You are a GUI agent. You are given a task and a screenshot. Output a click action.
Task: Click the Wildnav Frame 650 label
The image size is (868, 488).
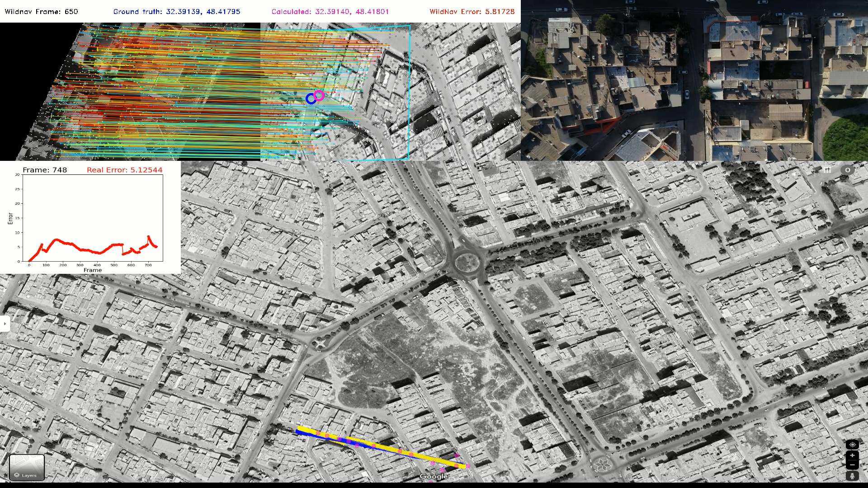[42, 12]
